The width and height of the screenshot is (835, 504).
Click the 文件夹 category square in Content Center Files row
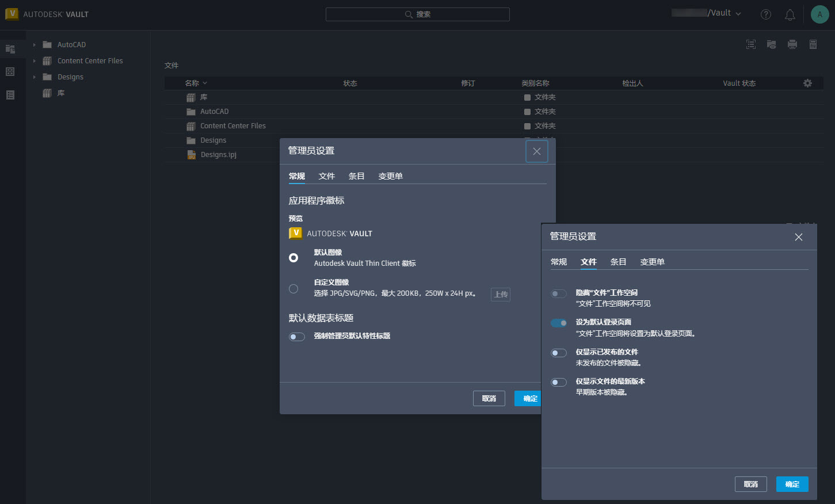click(x=527, y=127)
